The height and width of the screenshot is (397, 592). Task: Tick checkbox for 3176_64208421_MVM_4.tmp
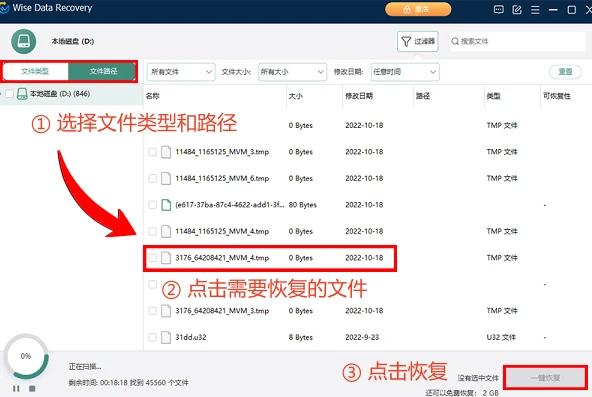point(153,258)
